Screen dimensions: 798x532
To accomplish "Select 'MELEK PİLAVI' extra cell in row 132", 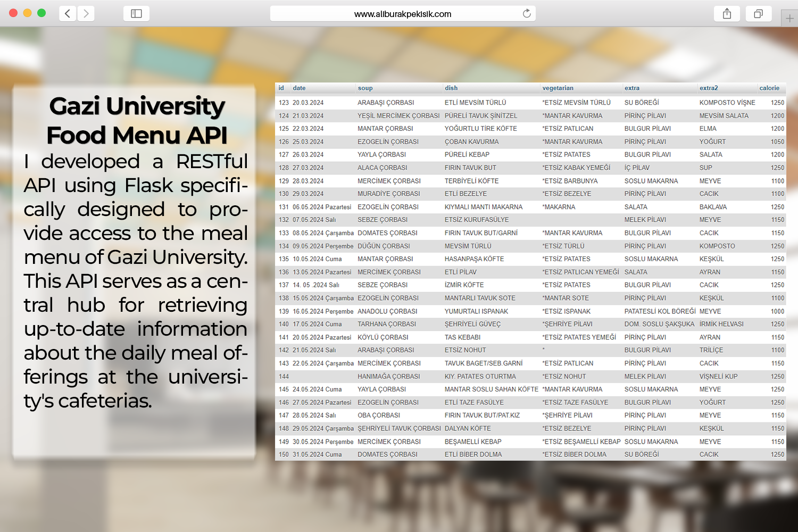I will click(645, 220).
